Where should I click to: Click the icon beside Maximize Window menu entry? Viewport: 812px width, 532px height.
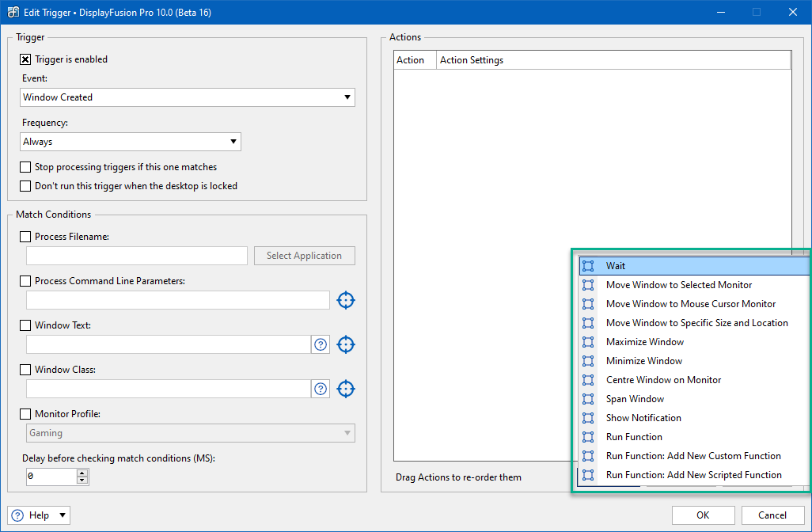coord(588,342)
